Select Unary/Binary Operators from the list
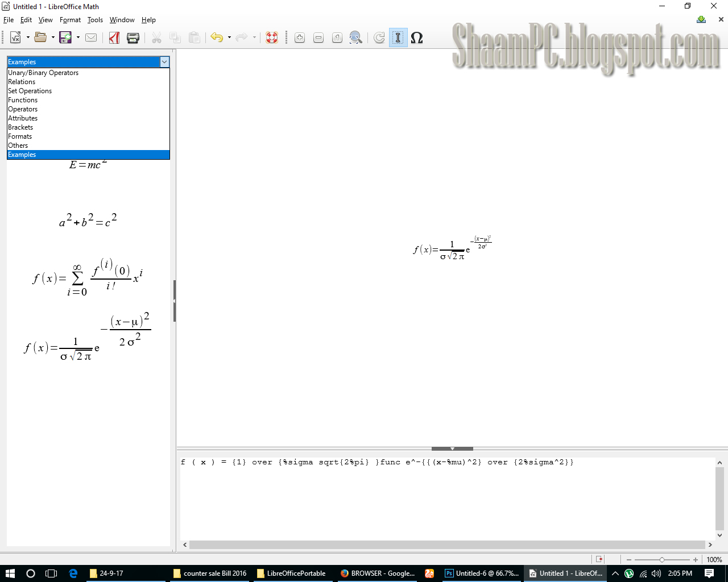 click(x=88, y=73)
